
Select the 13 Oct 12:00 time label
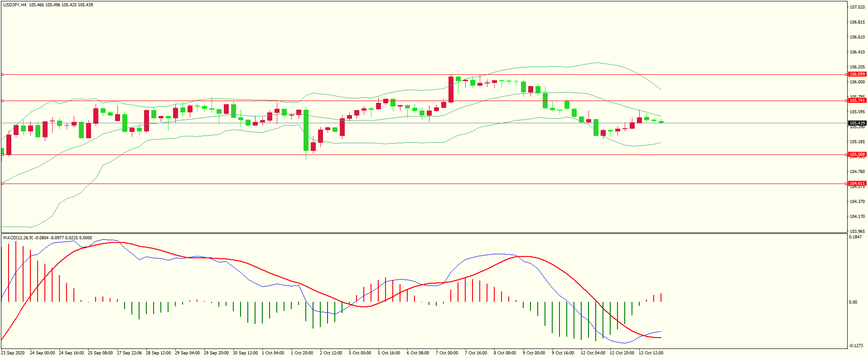pos(651,353)
